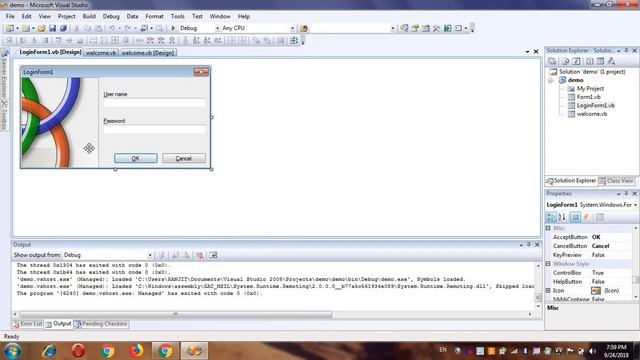Open the Properties Window toolbar icon
This screenshot has width=640, height=360.
tap(415, 28)
